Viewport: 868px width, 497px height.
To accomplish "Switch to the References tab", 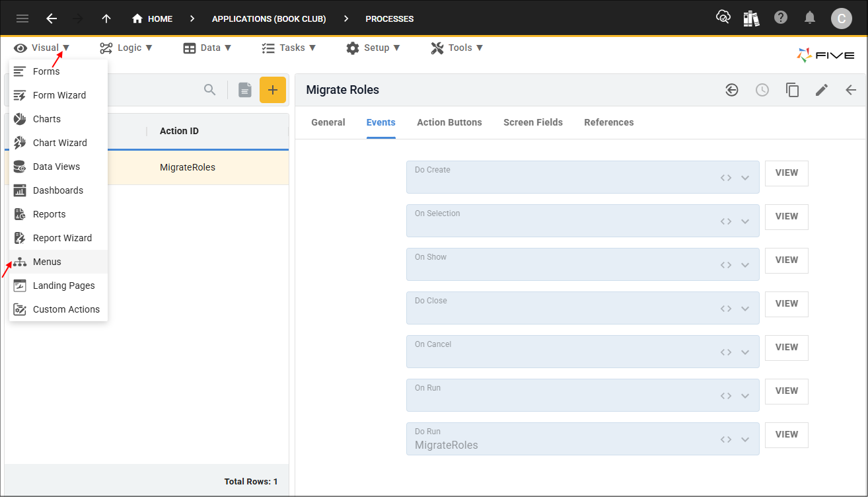I will pos(609,122).
